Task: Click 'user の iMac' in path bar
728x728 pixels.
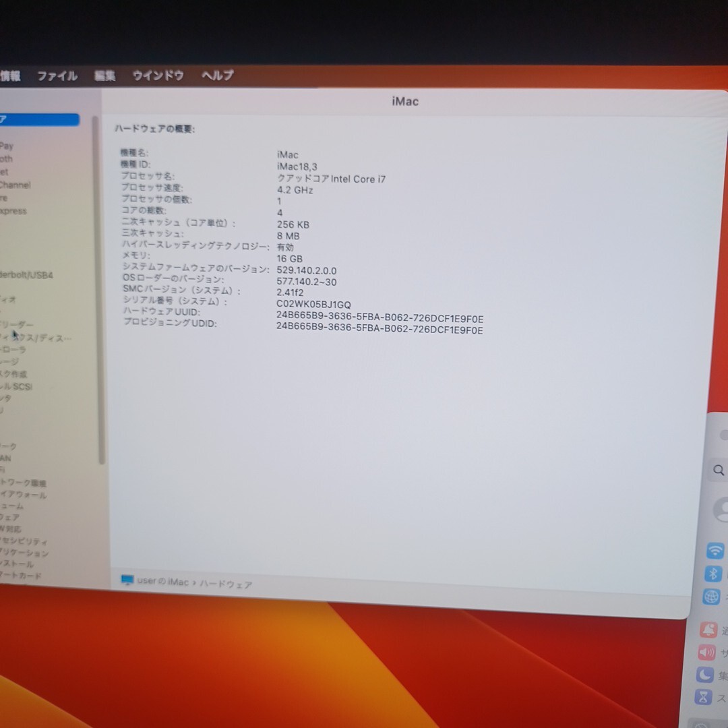Action: (163, 581)
